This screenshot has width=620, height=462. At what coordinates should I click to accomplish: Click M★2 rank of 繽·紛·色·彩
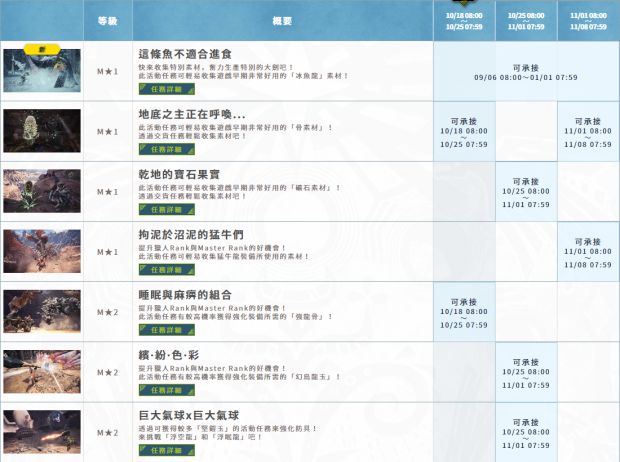point(108,372)
